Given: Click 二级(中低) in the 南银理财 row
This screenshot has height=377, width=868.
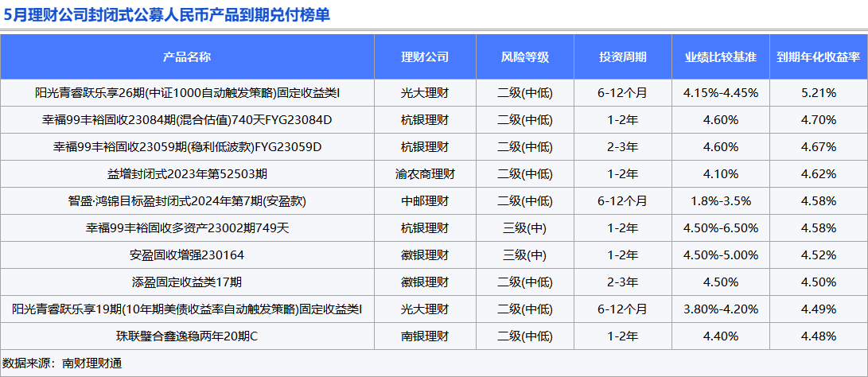Looking at the screenshot, I should pos(525,336).
